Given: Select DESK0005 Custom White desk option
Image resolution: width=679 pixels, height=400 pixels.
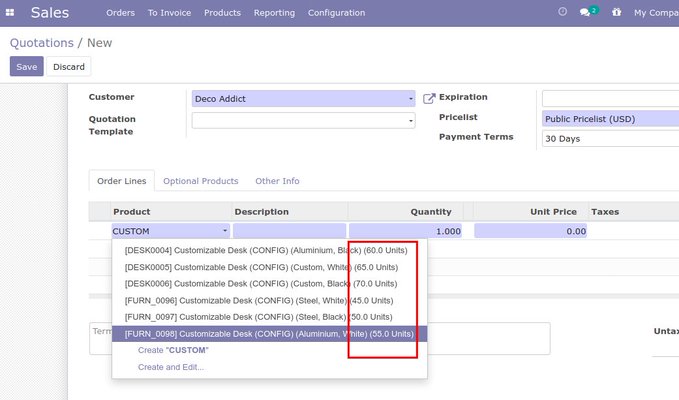Looking at the screenshot, I should [269, 267].
